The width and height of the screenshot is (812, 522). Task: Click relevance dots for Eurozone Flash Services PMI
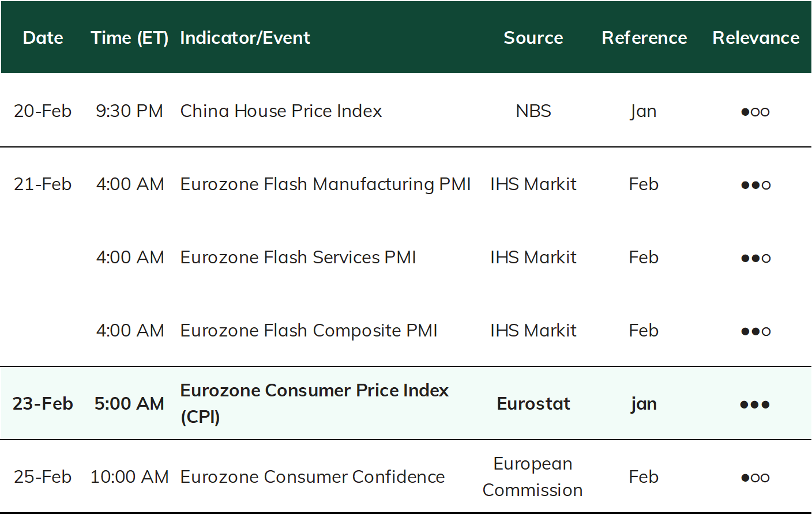[x=755, y=258]
